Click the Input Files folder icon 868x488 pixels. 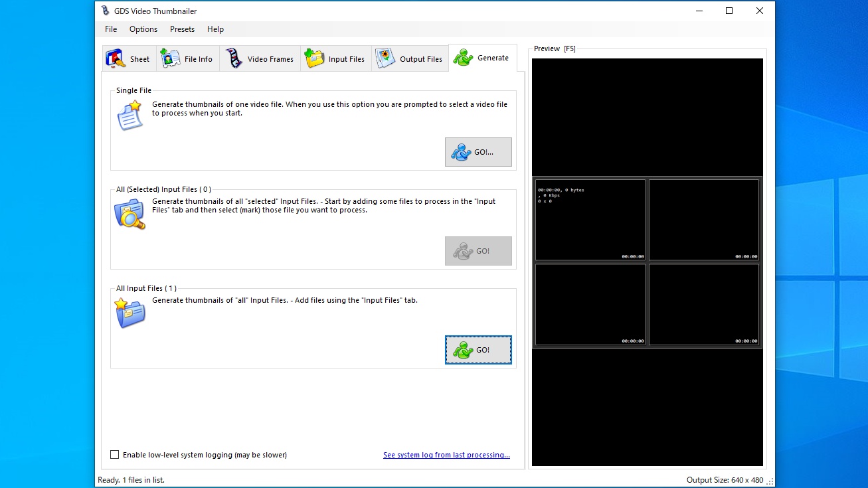pos(314,58)
